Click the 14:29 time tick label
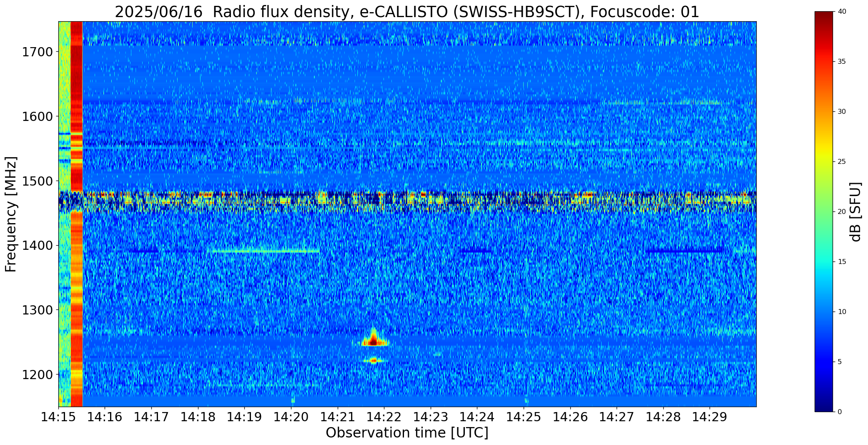 [x=710, y=417]
